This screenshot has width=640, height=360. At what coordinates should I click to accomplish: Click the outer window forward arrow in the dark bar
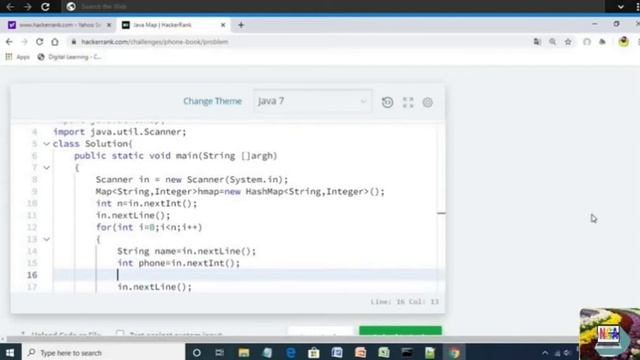pyautogui.click(x=27, y=7)
